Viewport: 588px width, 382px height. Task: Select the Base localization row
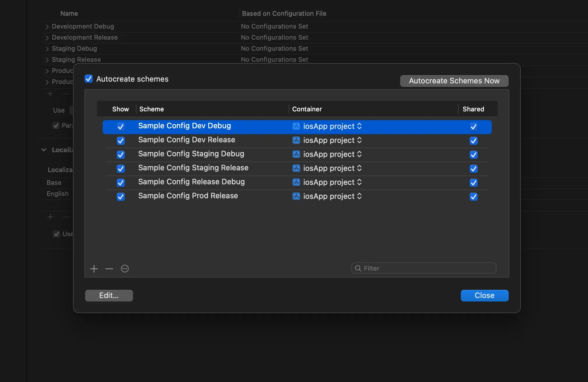54,183
